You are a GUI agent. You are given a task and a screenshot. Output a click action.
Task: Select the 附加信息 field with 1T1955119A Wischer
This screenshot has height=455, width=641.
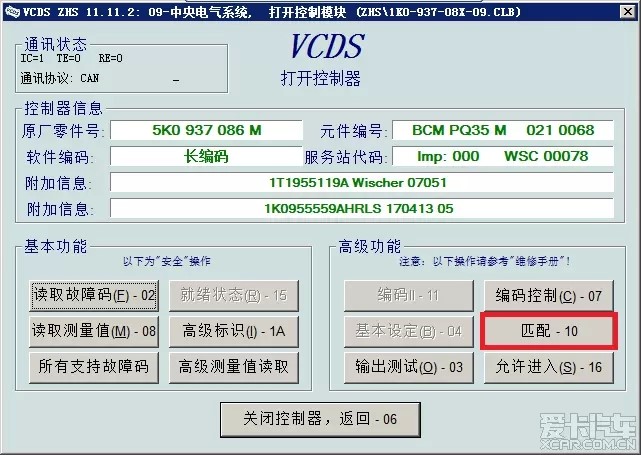pyautogui.click(x=358, y=183)
